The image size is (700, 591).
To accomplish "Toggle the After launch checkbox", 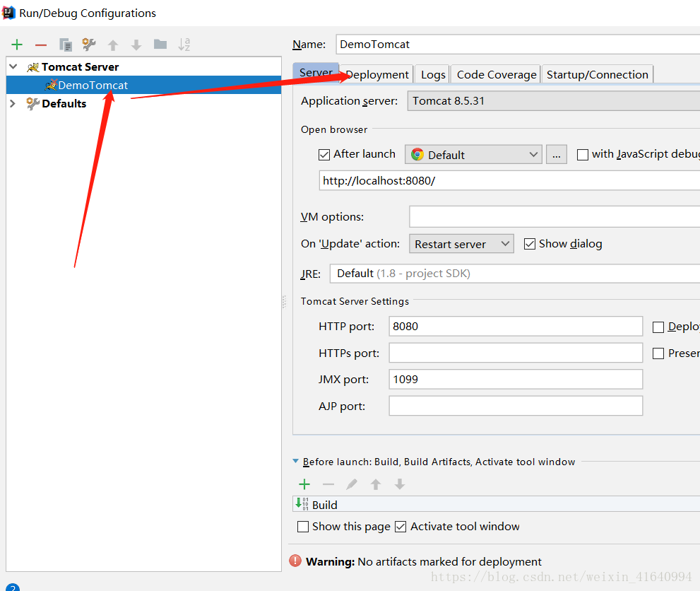I will [x=324, y=155].
